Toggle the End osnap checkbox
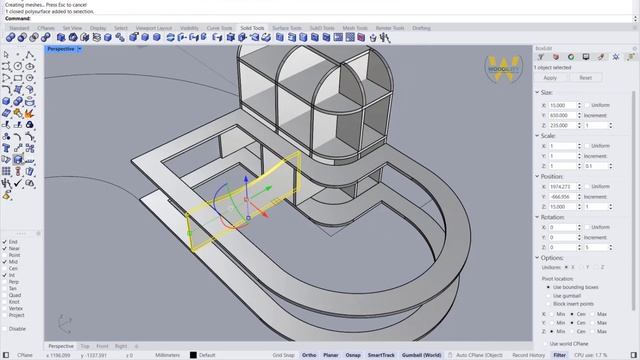 [4, 242]
